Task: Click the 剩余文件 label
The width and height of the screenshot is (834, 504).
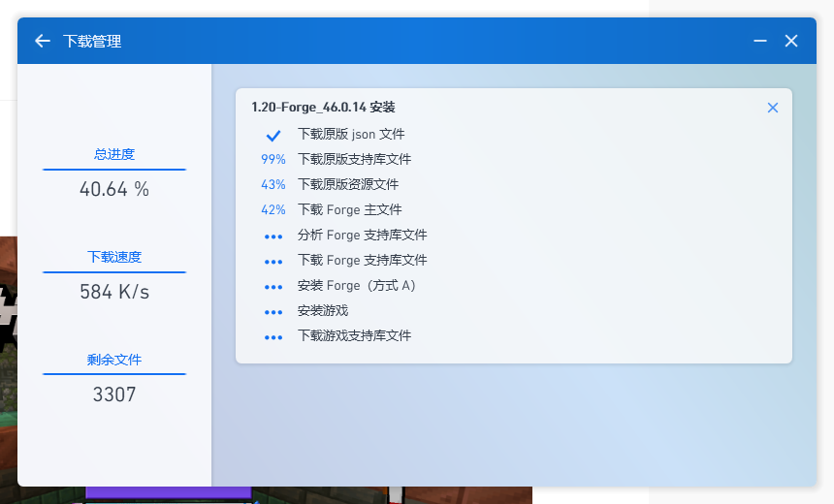Action: pyautogui.click(x=114, y=360)
